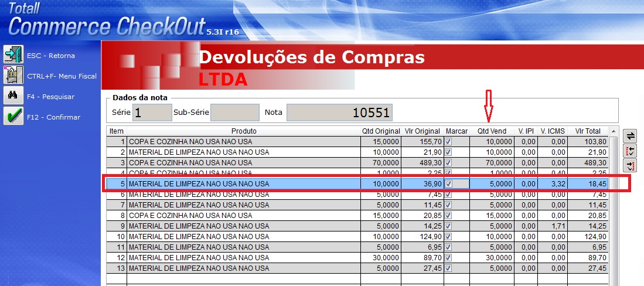Click Qtd Vend cell of item 1

492,142
